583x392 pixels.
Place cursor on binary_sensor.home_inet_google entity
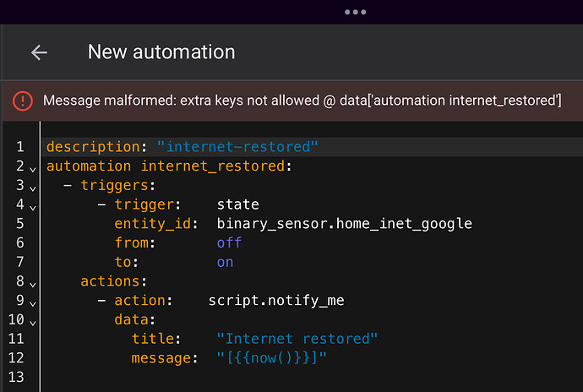[344, 224]
